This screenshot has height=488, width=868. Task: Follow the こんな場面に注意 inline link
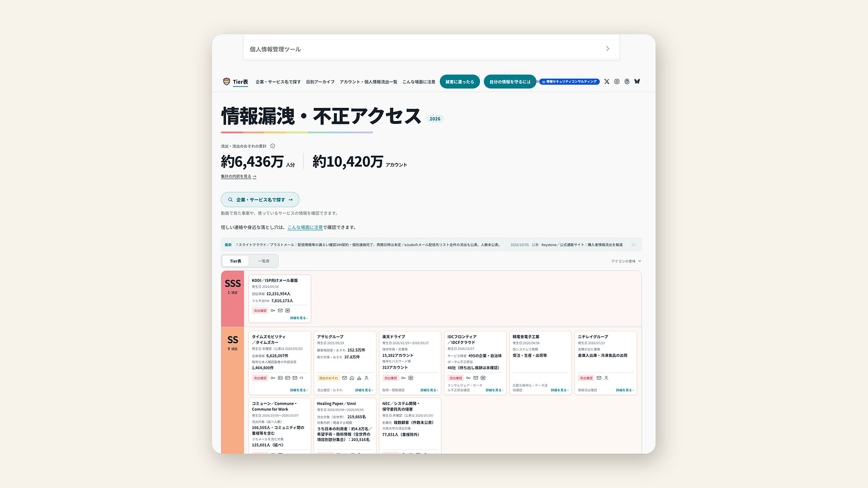pos(305,227)
